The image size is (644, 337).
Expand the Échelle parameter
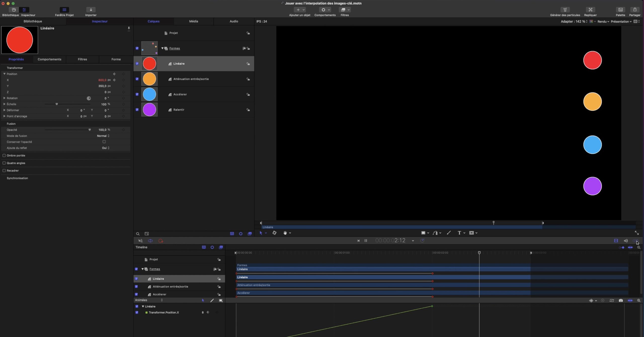(x=4, y=104)
